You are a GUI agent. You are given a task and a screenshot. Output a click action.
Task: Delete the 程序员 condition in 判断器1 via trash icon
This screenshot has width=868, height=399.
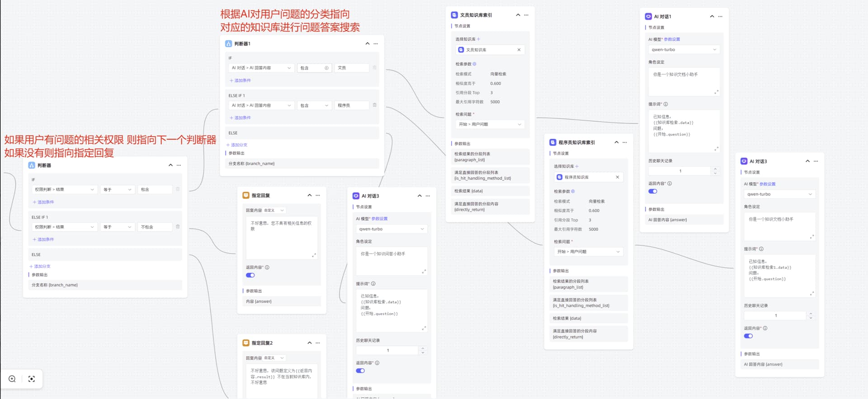tap(374, 105)
